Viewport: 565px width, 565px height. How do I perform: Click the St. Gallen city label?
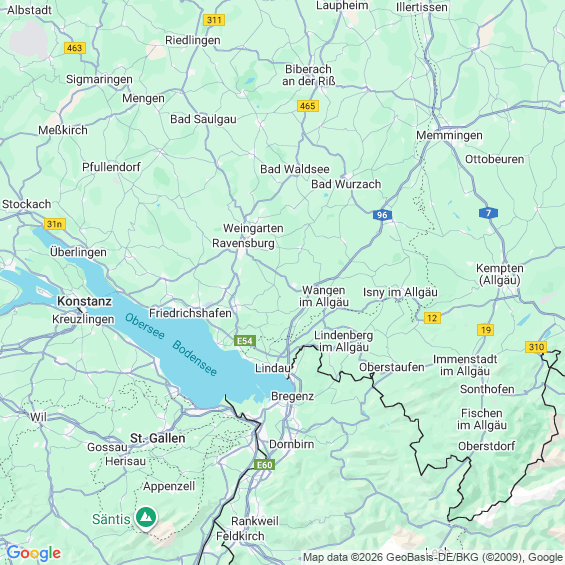click(x=157, y=438)
